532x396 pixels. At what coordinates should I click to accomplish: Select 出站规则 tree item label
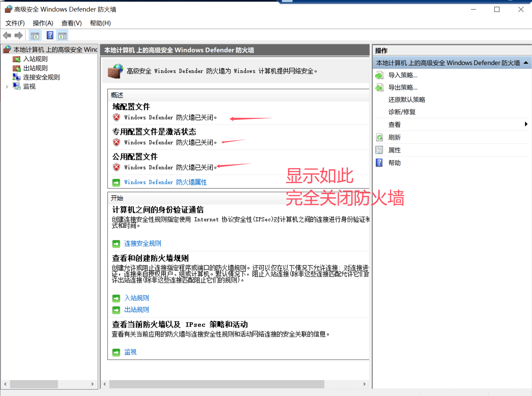(35, 68)
